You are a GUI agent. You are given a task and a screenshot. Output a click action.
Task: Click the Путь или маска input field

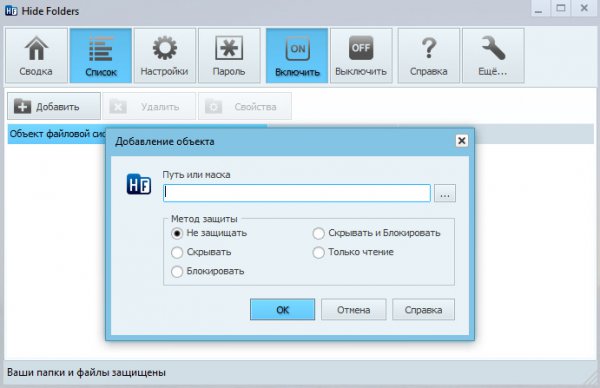297,193
